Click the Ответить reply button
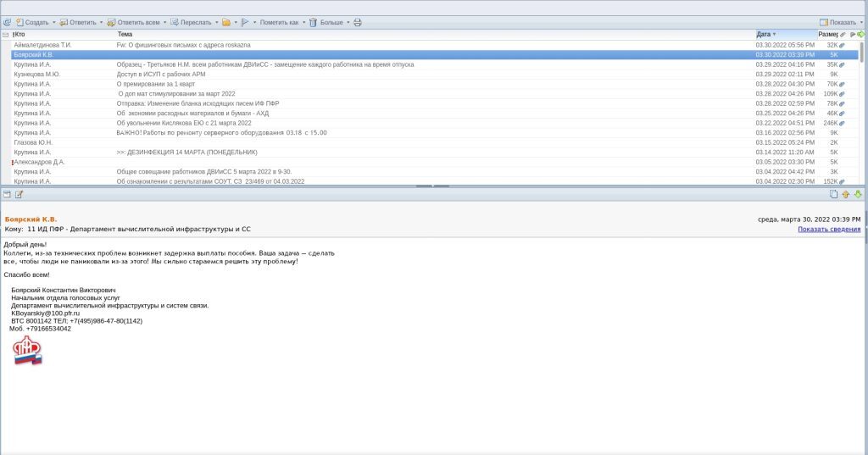This screenshot has width=868, height=455. coord(77,22)
